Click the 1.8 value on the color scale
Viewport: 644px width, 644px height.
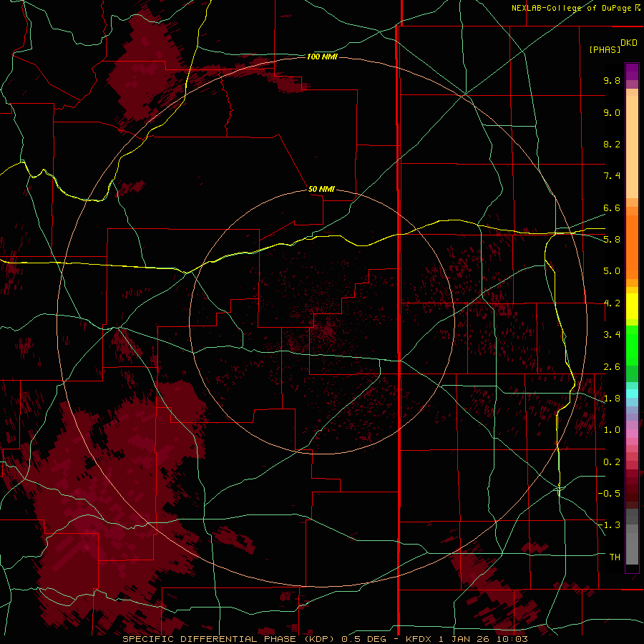[612, 399]
